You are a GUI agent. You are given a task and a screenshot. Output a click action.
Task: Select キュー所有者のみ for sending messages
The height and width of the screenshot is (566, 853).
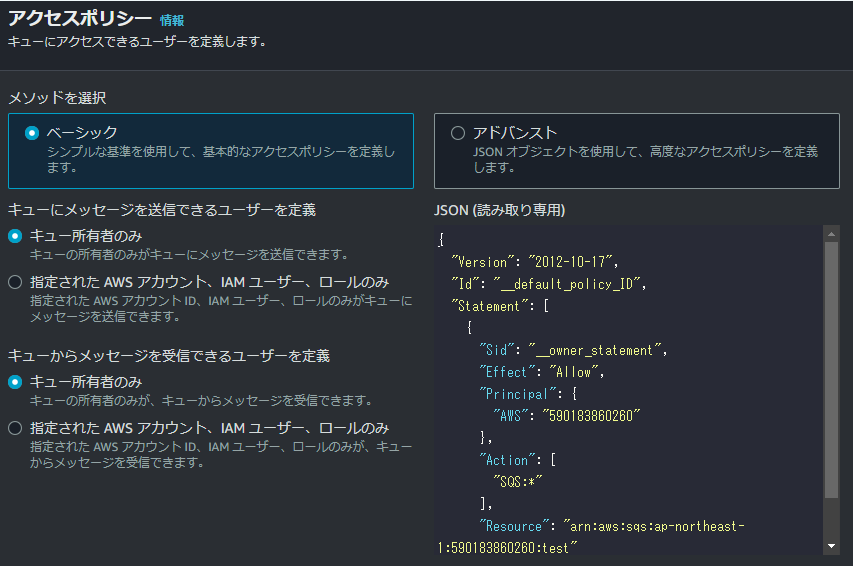tap(15, 236)
